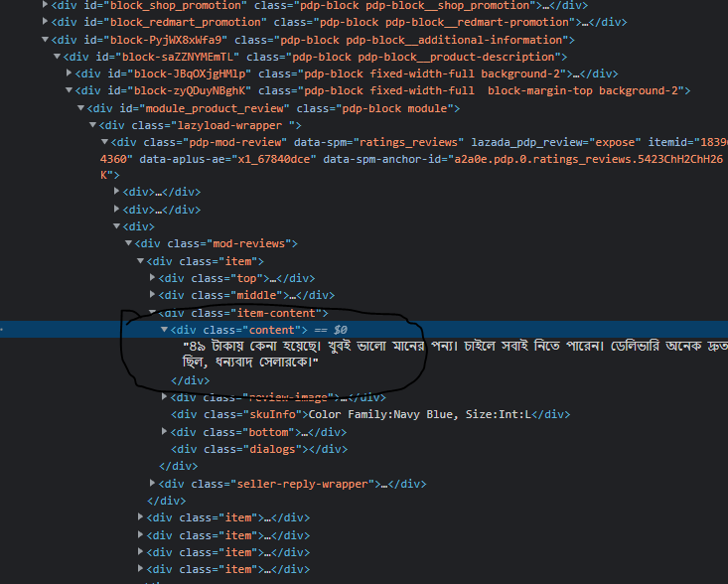Collapse the module_product_review div
Viewport: 728px width, 584px height.
click(x=81, y=108)
